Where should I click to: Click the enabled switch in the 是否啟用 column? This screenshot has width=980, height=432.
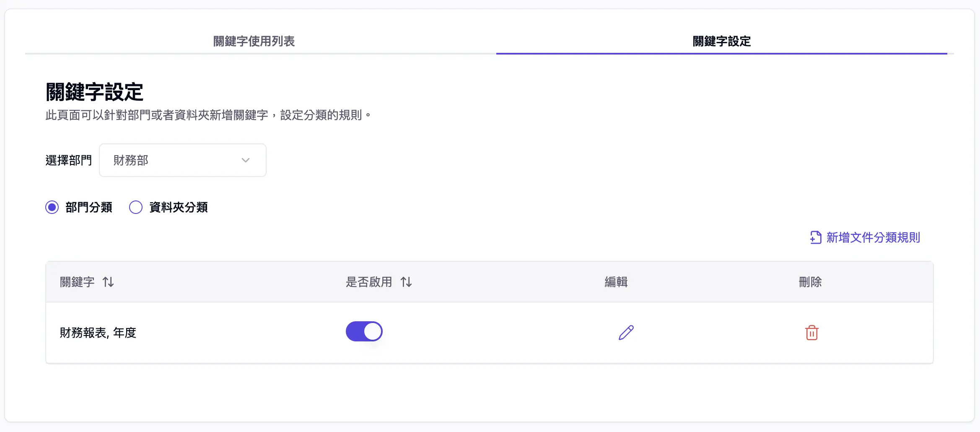(x=364, y=331)
